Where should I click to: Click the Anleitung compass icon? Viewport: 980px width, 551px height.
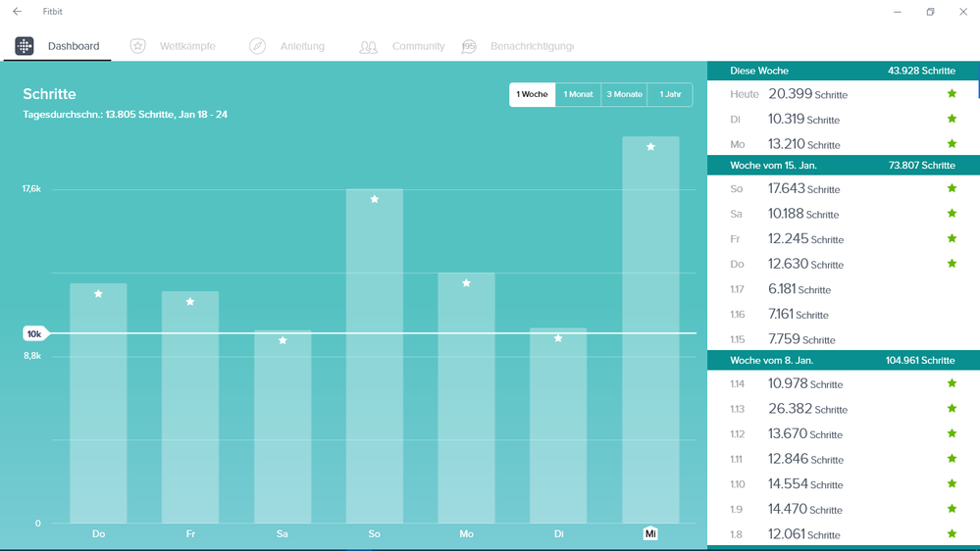257,46
